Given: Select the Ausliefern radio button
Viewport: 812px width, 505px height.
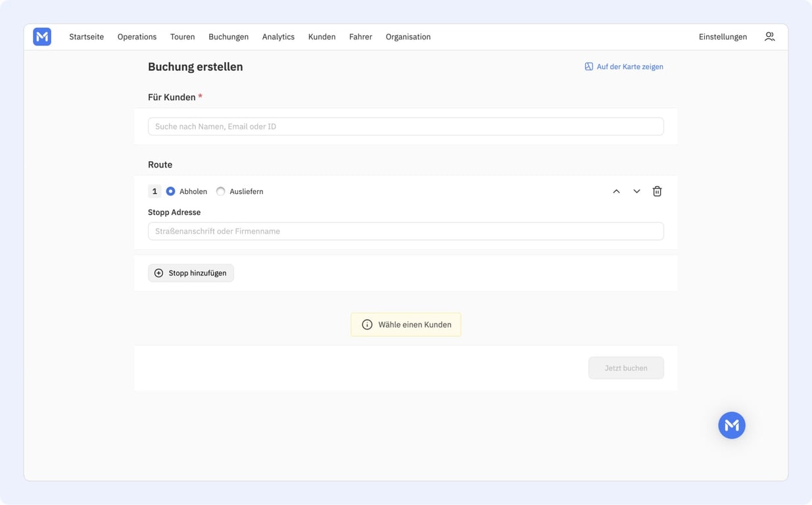Looking at the screenshot, I should click(221, 191).
